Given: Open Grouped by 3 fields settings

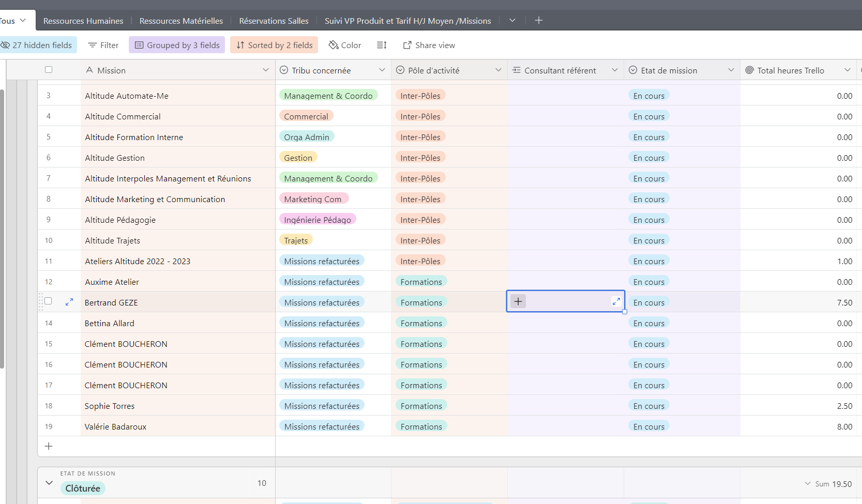Looking at the screenshot, I should (177, 45).
